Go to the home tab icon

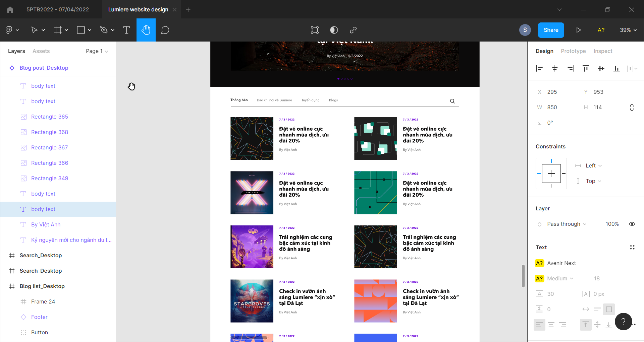10,10
